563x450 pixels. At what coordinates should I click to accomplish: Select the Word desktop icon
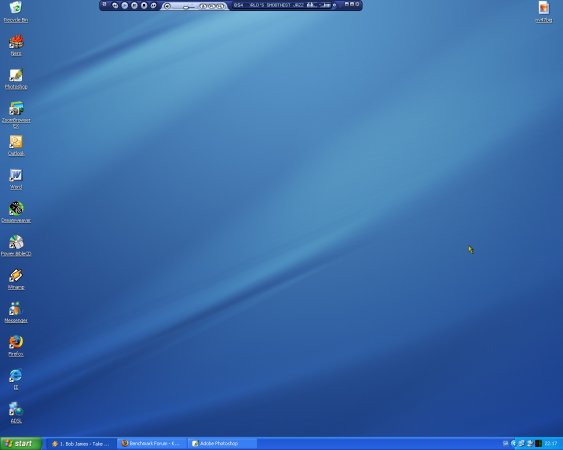pos(16,179)
